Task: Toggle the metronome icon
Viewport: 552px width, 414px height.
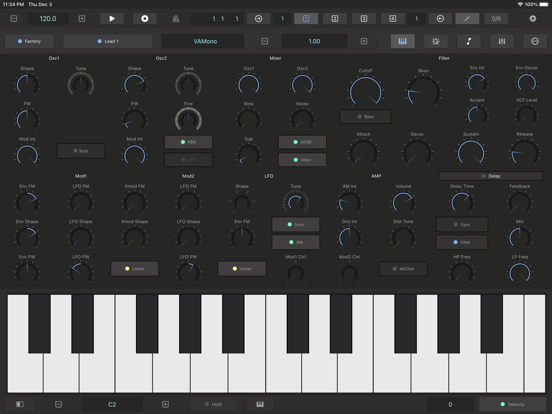Action: pyautogui.click(x=176, y=19)
